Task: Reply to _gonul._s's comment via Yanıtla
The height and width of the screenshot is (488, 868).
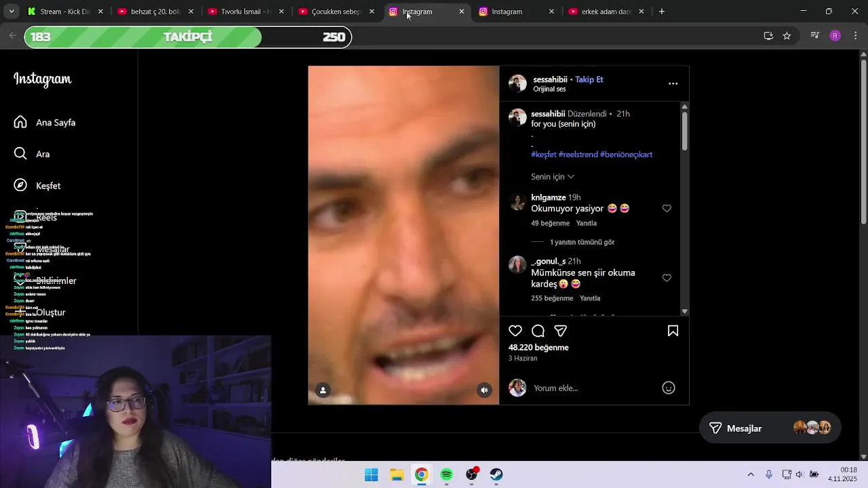Action: click(x=590, y=298)
